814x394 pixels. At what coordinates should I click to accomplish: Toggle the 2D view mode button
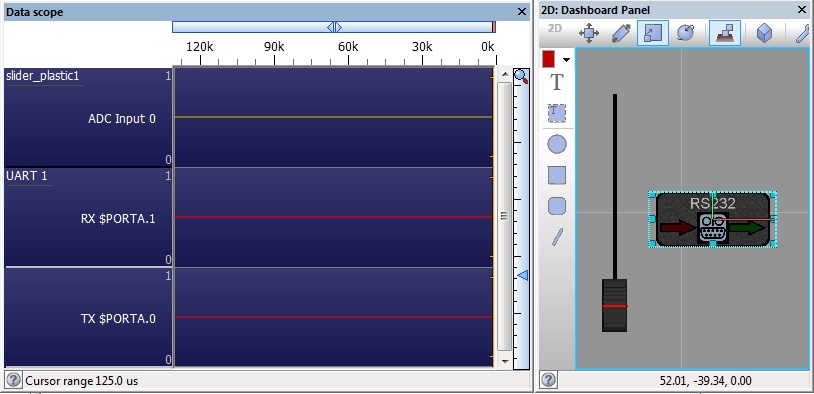[555, 29]
